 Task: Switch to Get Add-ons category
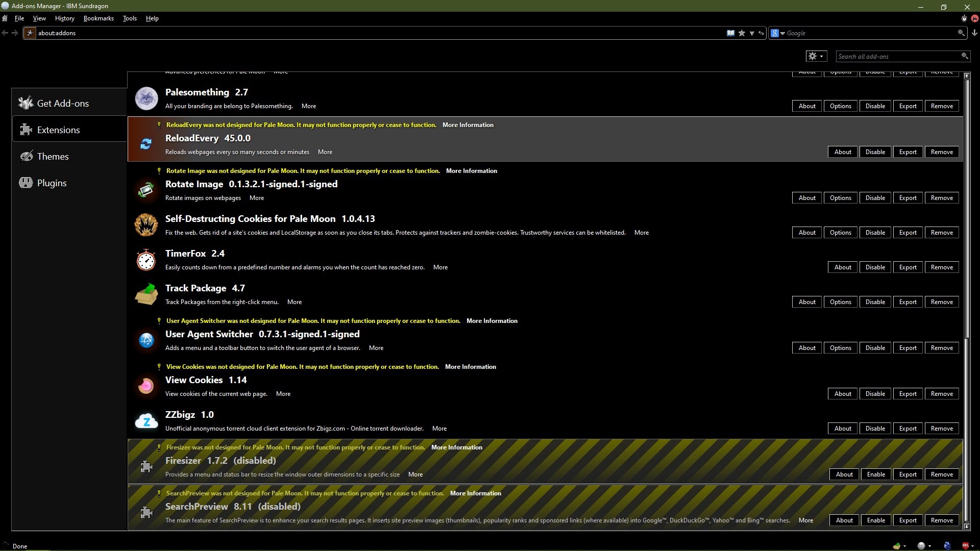[69, 103]
